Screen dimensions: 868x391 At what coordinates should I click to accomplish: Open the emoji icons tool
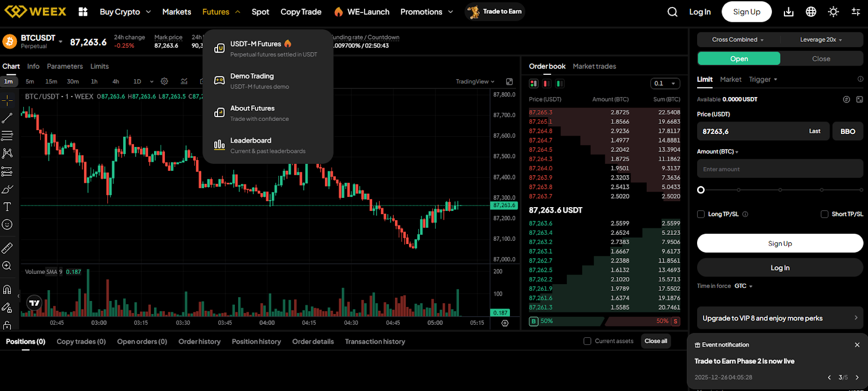point(7,225)
